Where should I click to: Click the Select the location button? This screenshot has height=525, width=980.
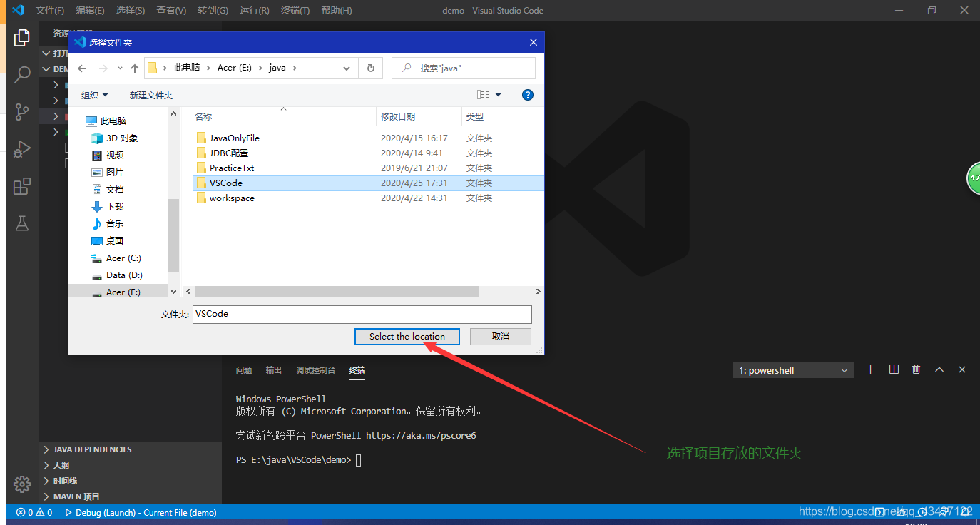point(407,337)
